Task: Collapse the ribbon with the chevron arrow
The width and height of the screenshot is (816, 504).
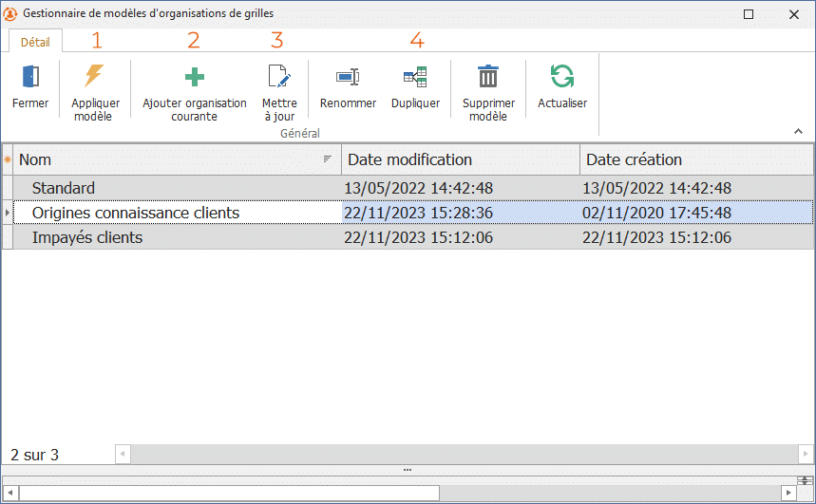Action: tap(798, 131)
